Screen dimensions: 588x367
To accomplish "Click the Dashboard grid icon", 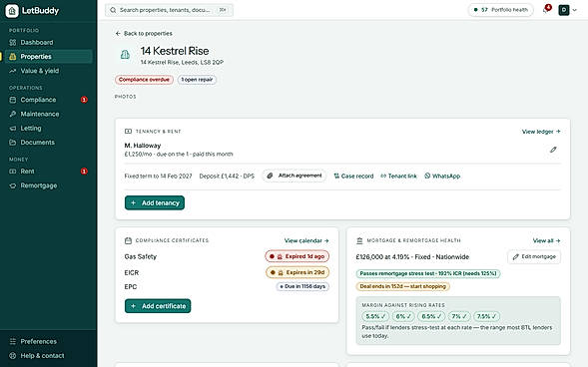I will click(13, 42).
